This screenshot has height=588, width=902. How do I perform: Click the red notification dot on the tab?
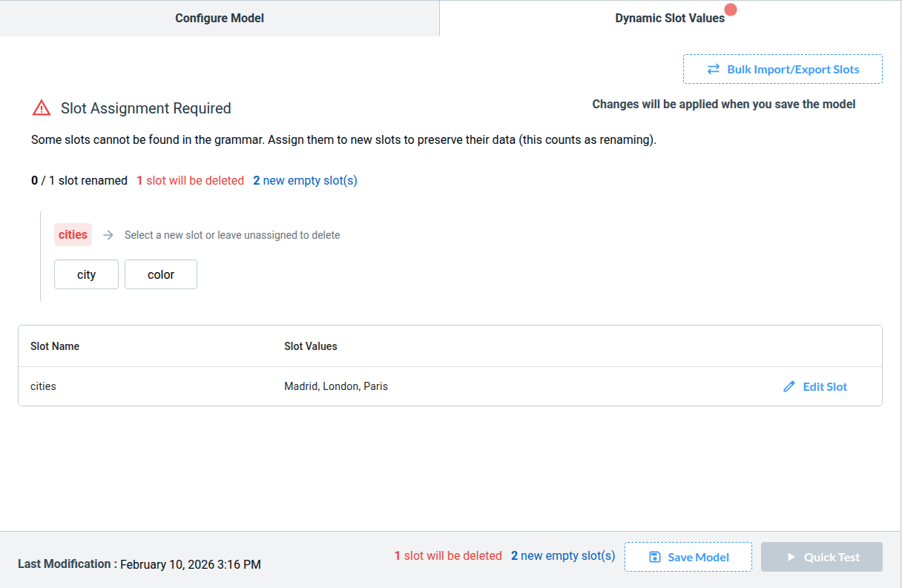click(731, 10)
